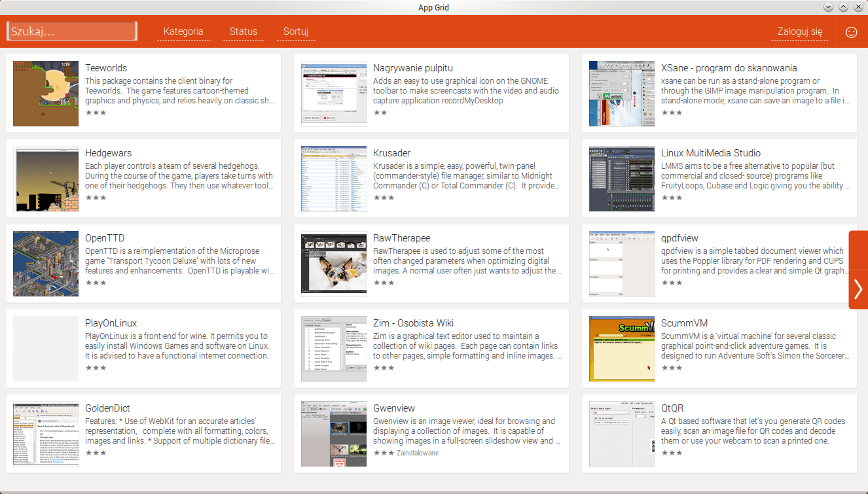Click the star rating under GoldenDict
This screenshot has width=868, height=494.
pyautogui.click(x=96, y=453)
